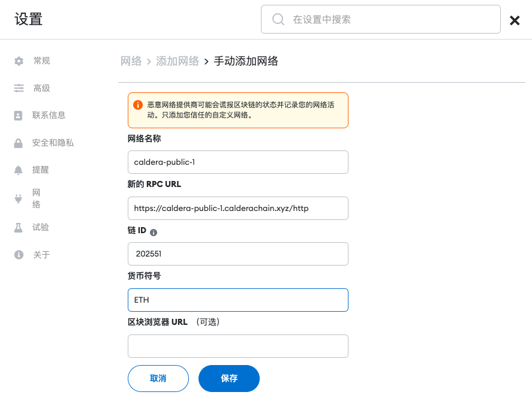
Task: Save the new network with 保存
Action: pyautogui.click(x=229, y=378)
